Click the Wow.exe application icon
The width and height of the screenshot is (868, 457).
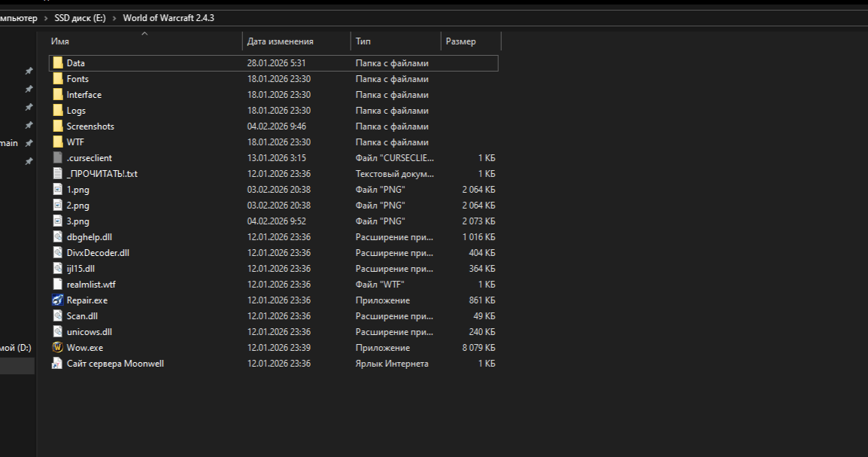[58, 348]
